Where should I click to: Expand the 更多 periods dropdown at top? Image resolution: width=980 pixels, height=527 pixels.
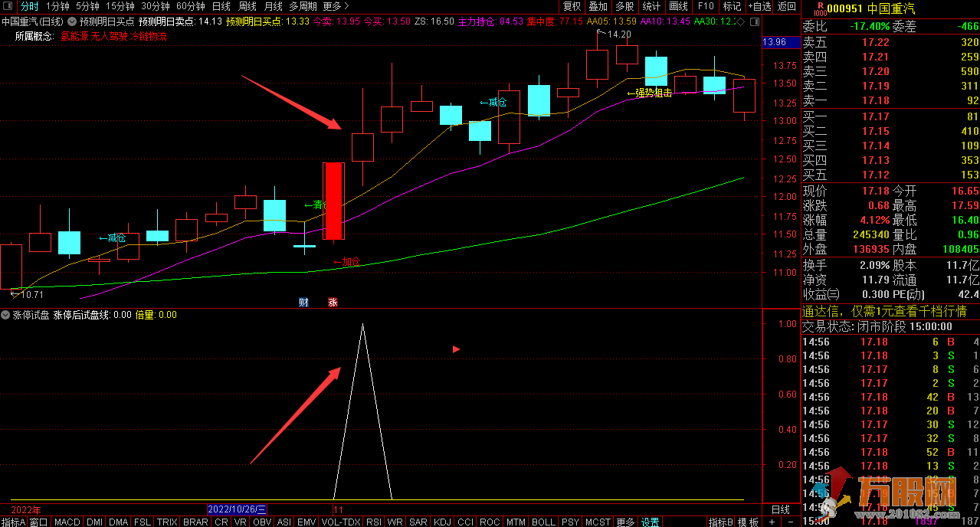point(336,6)
